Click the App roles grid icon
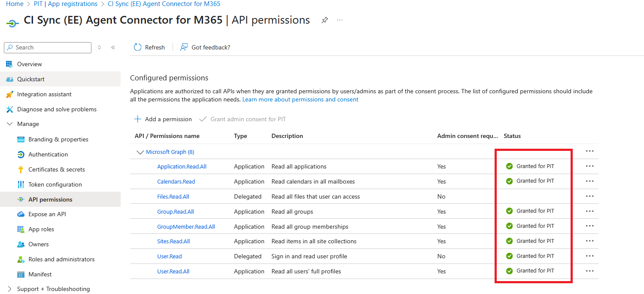Image resolution: width=644 pixels, height=294 pixels. (x=21, y=229)
